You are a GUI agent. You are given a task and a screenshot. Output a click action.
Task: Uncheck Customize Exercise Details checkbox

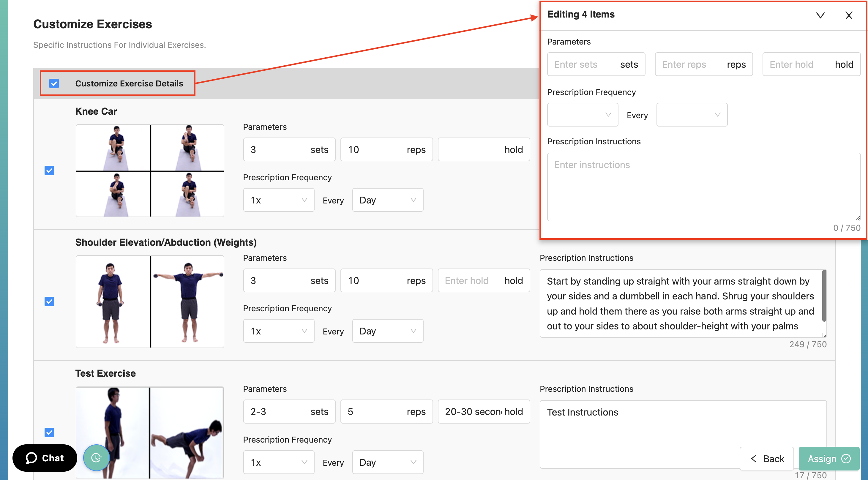[x=54, y=83]
